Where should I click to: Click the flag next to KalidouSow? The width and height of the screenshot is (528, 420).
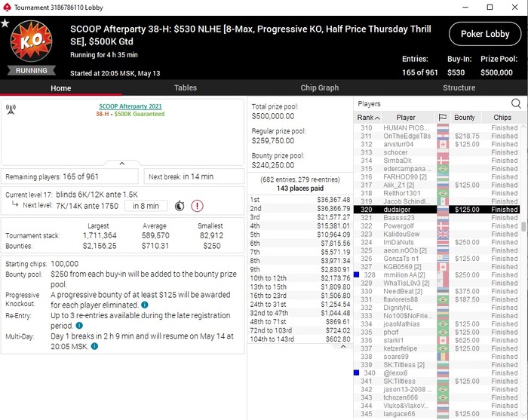[x=443, y=234]
